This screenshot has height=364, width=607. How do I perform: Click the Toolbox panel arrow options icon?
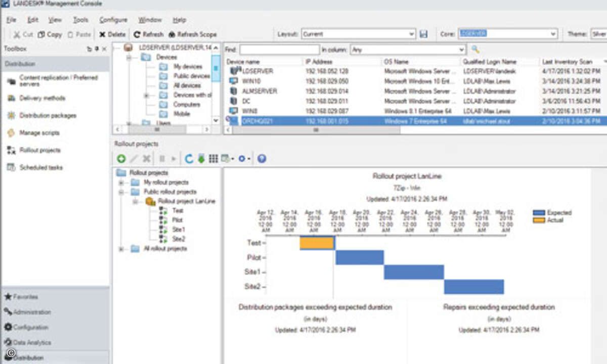[x=90, y=49]
